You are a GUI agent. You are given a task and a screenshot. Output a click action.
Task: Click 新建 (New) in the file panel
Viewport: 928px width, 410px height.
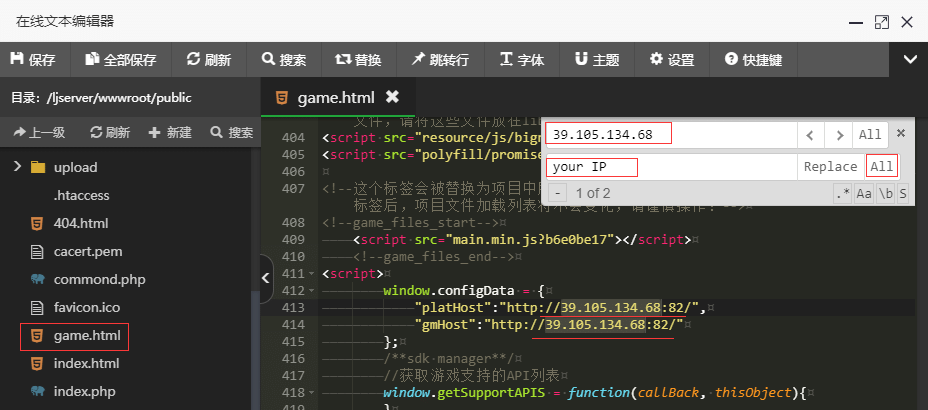(x=170, y=132)
